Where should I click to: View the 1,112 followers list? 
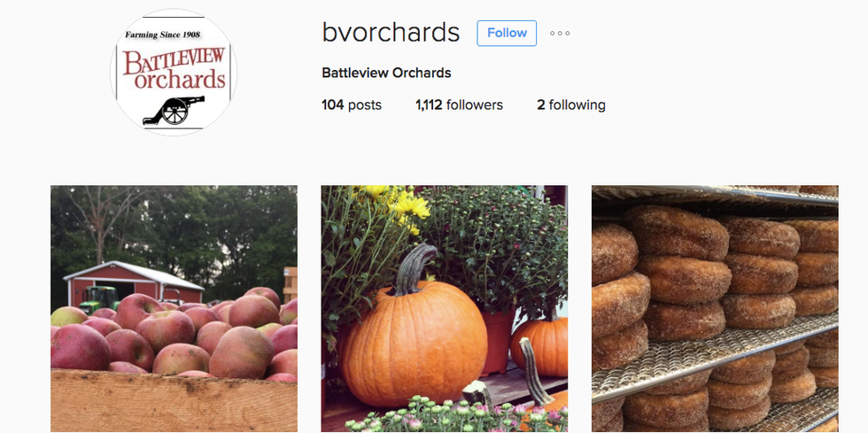coord(459,104)
